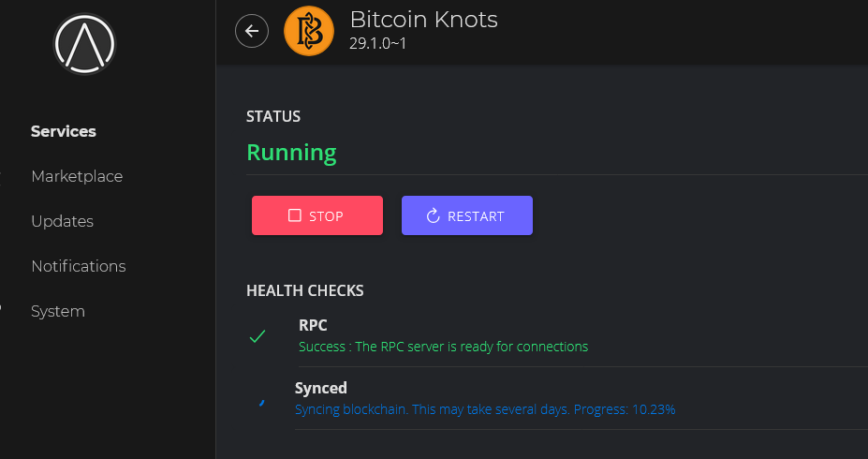Open the Updates page
Image resolution: width=868 pixels, height=459 pixels.
pyautogui.click(x=62, y=221)
